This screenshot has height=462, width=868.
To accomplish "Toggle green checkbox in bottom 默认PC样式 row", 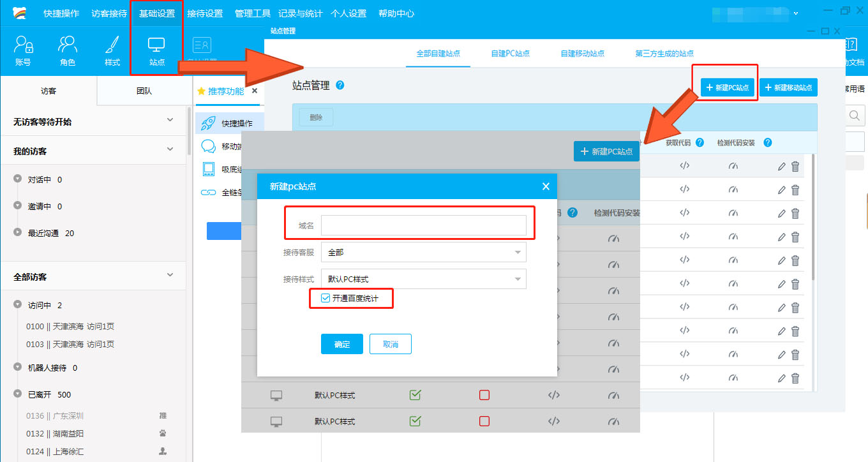I will [x=415, y=421].
